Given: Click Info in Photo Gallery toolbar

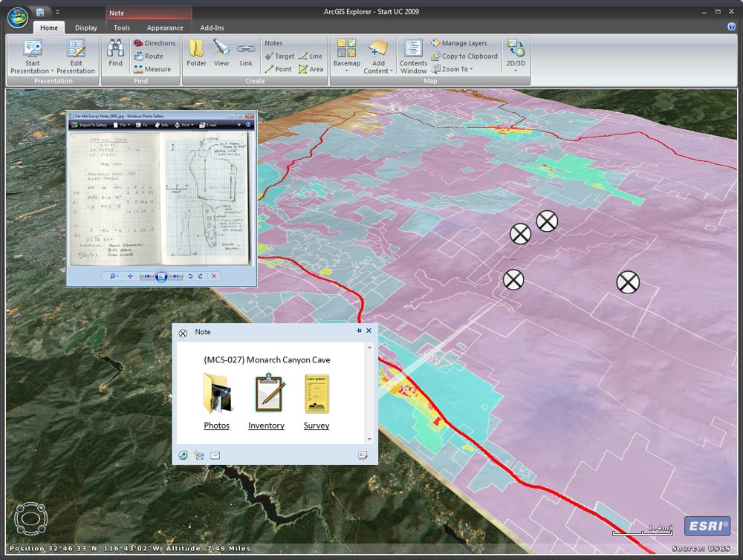Looking at the screenshot, I should click(161, 125).
